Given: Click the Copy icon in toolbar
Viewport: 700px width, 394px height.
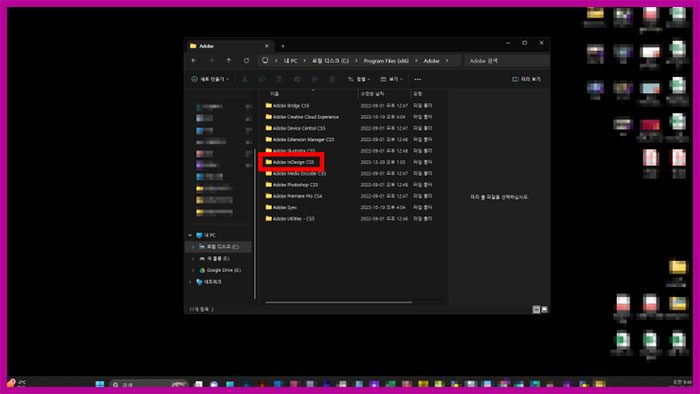Looking at the screenshot, I should click(x=262, y=79).
